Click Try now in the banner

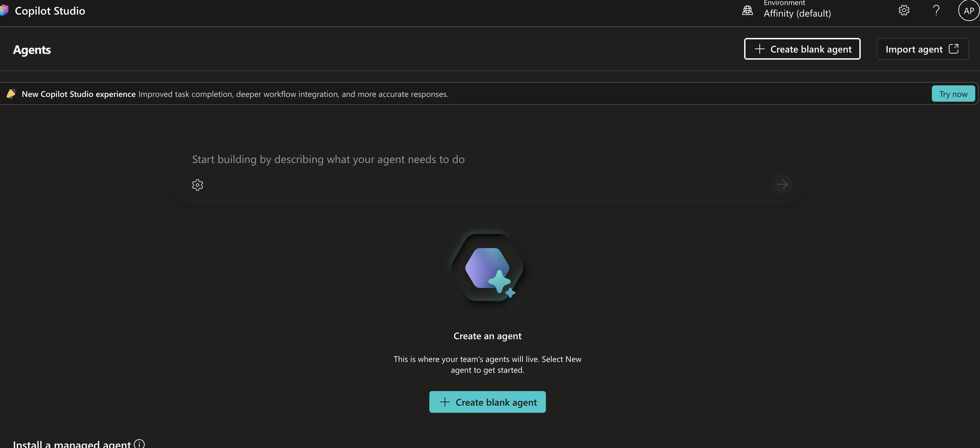coord(953,94)
